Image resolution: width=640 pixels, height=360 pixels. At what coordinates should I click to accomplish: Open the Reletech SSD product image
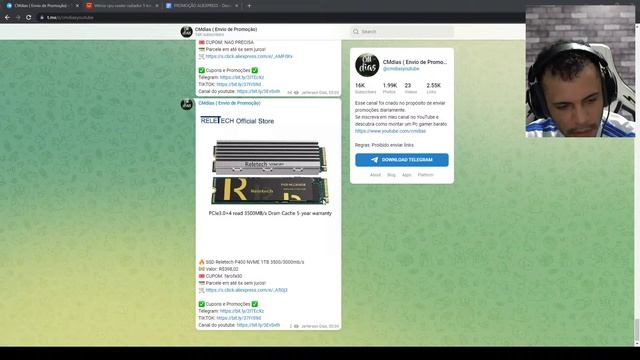click(269, 182)
